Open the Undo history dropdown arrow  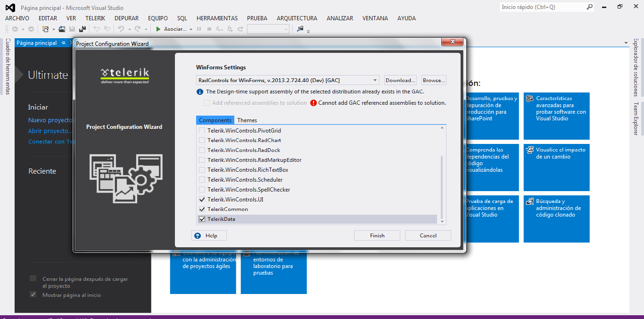129,29
